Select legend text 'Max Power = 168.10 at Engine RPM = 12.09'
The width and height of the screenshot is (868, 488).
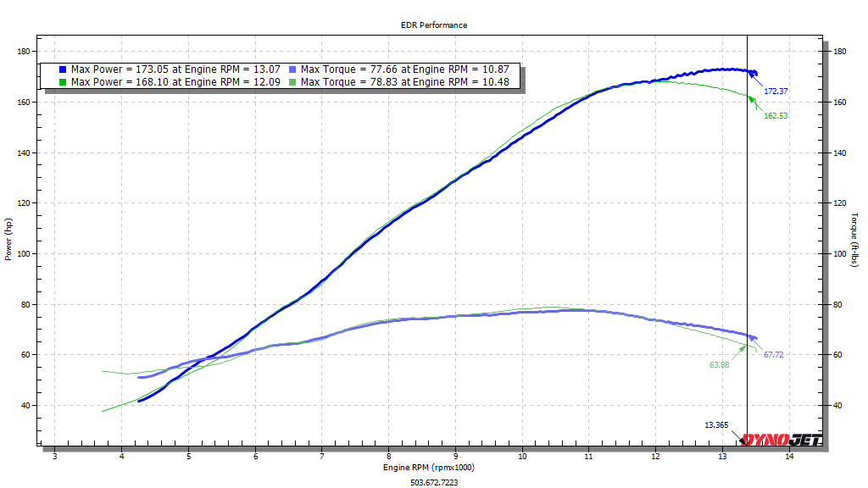click(x=175, y=82)
